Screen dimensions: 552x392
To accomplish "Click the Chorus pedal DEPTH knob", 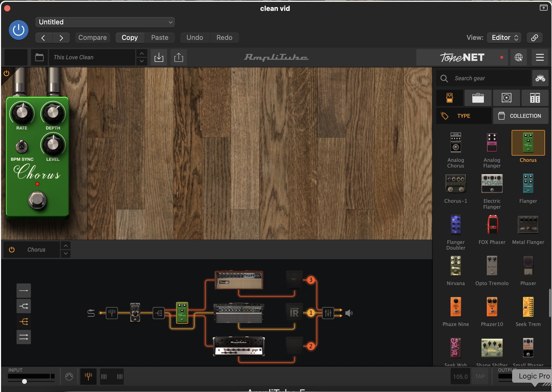I will coord(53,113).
